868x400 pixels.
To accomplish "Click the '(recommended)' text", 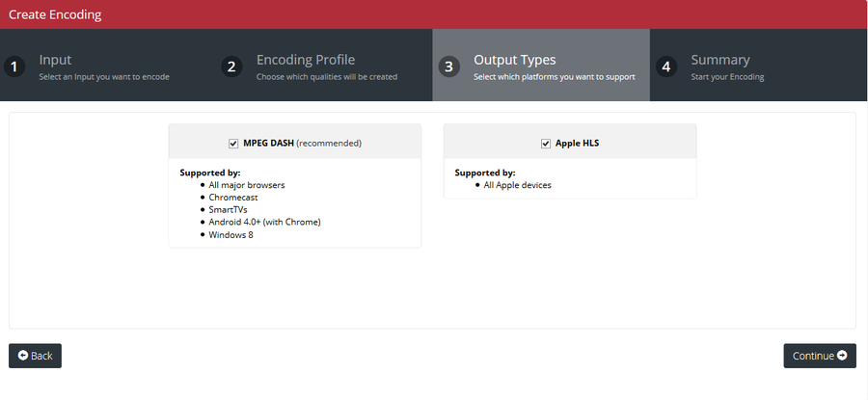I will (329, 144).
